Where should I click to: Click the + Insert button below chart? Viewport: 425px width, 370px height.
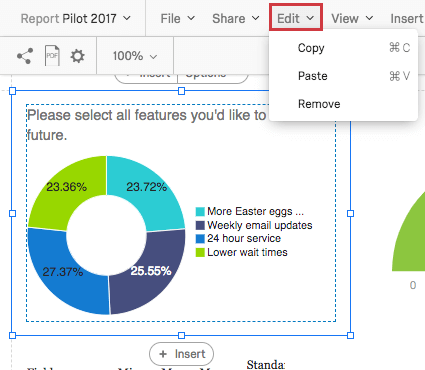181,354
